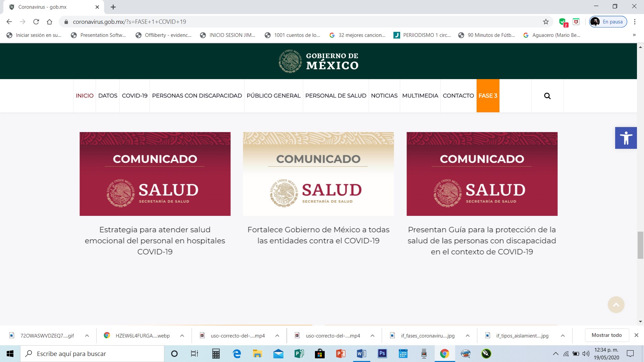Viewport: 644px width, 362px height.
Task: Open the Offliberty bookmark
Action: (x=163, y=35)
